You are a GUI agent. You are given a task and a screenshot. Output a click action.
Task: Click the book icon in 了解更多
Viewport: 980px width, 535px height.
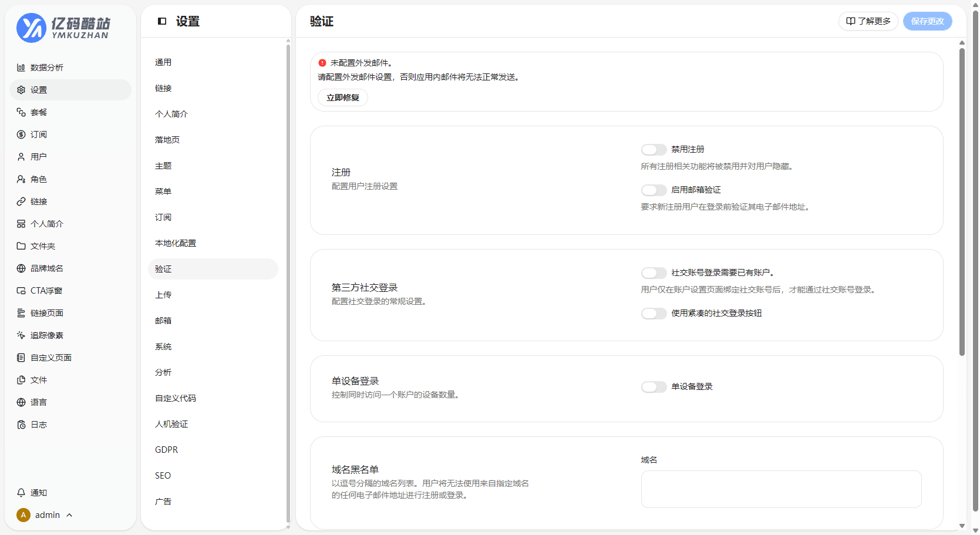pos(851,21)
